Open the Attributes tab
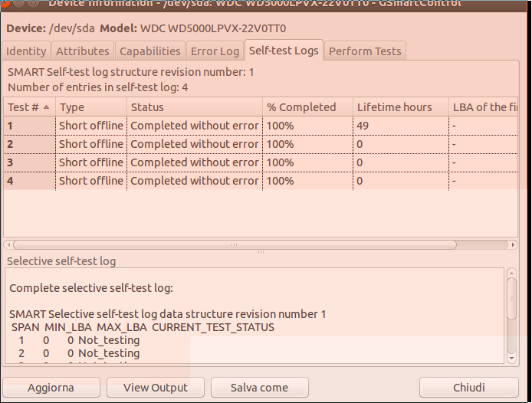 coord(83,51)
